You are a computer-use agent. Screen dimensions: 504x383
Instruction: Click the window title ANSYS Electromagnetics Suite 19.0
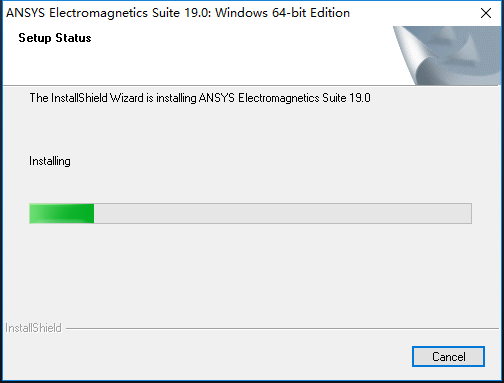pyautogui.click(x=108, y=13)
